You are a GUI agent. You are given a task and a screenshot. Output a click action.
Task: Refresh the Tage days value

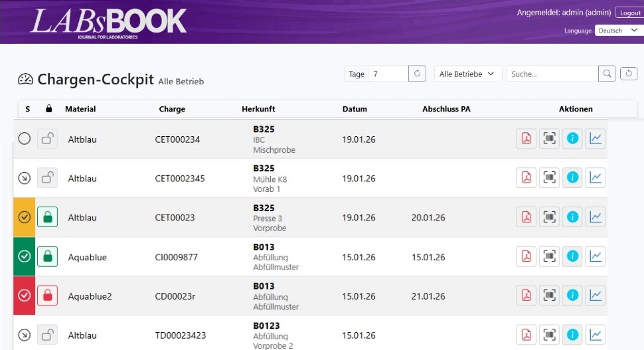(417, 74)
